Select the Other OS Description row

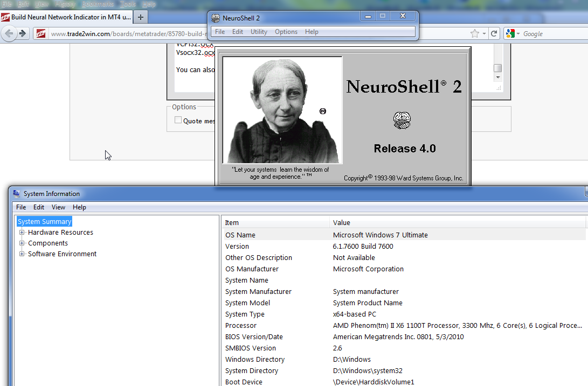click(404, 257)
